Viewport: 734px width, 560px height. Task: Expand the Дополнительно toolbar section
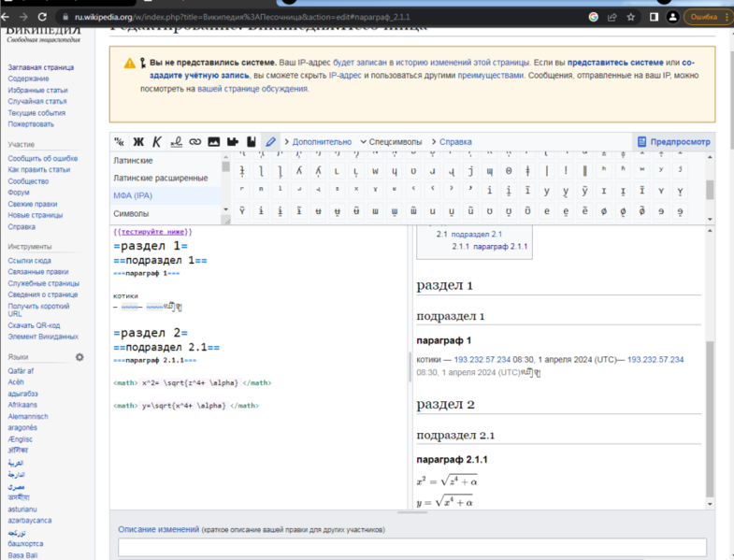pos(318,142)
